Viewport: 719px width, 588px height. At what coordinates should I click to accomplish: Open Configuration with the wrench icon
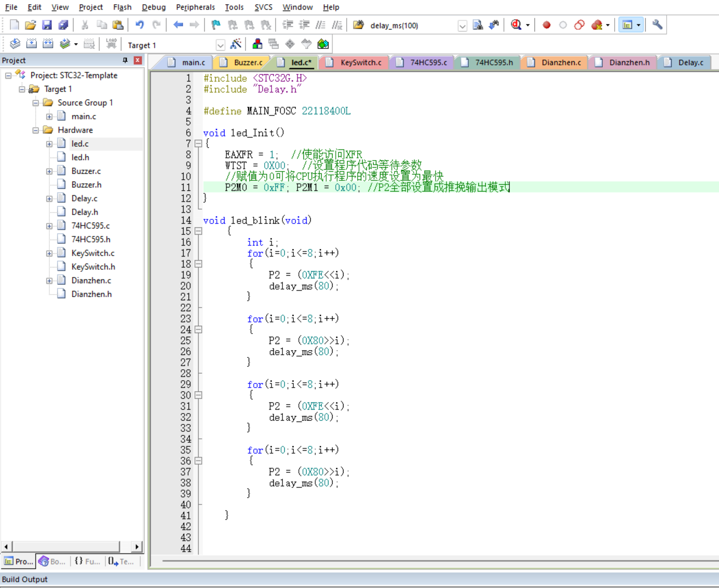click(657, 25)
